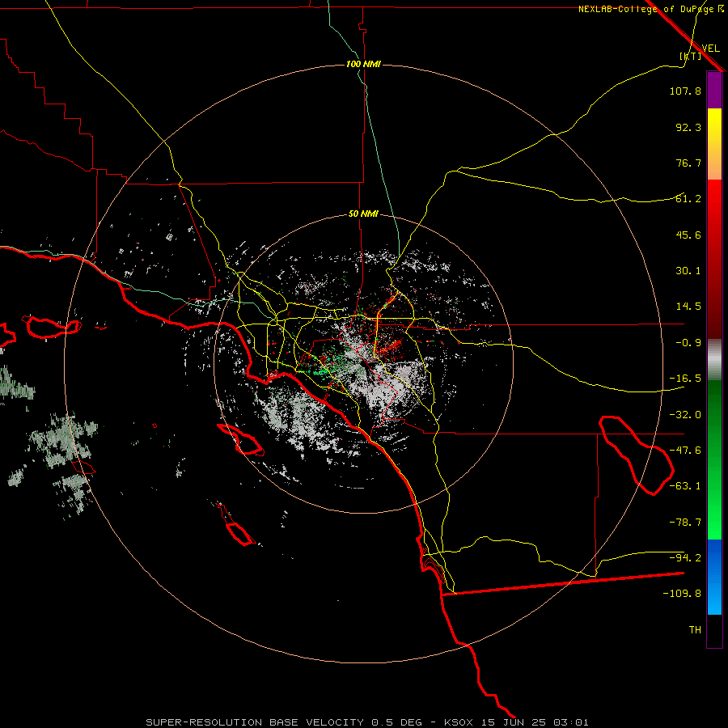Select the 61.2 velocity scale value
Image resolution: width=728 pixels, height=728 pixels.
[x=688, y=199]
